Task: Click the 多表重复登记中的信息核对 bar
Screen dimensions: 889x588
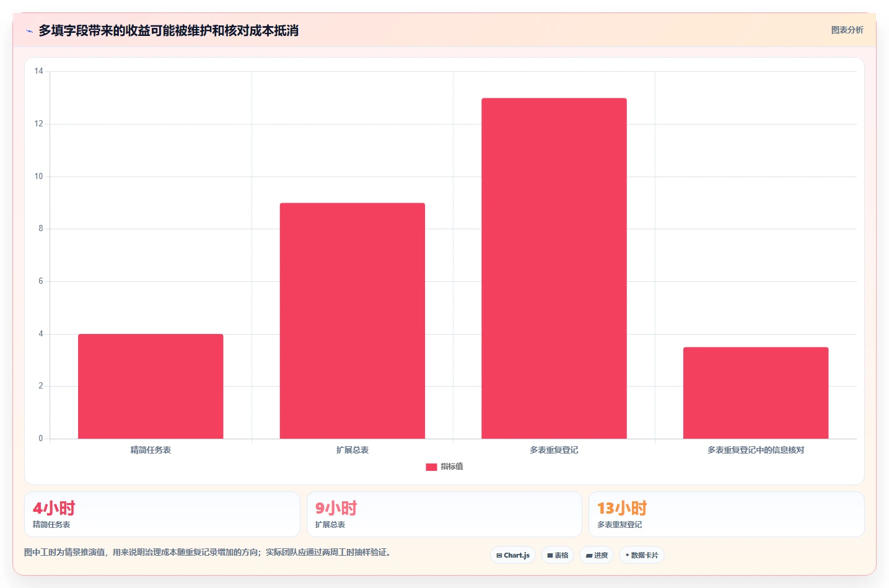Action: click(756, 393)
